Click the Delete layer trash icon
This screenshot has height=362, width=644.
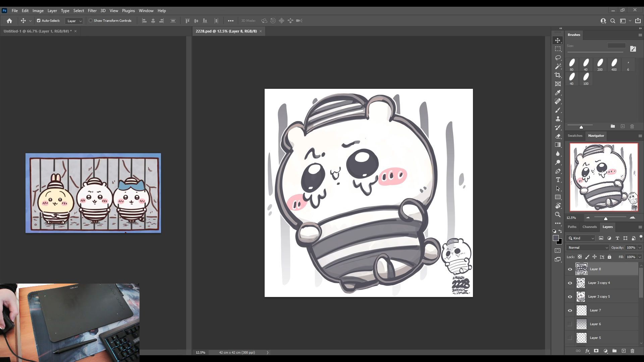coord(632,351)
